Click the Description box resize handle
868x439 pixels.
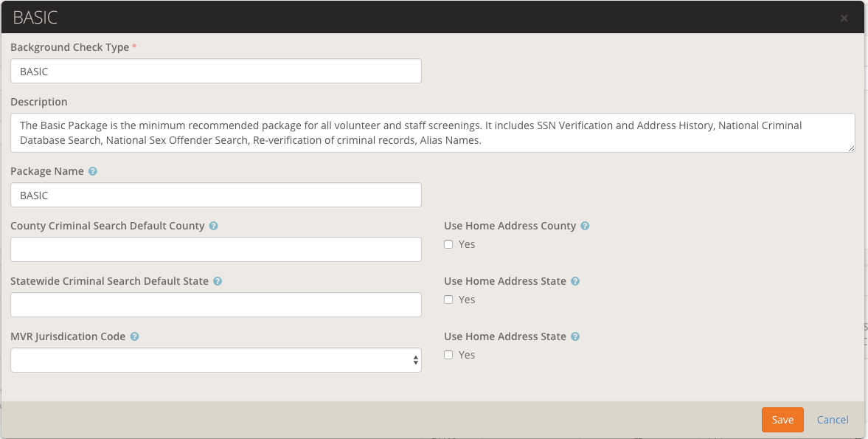tap(851, 148)
